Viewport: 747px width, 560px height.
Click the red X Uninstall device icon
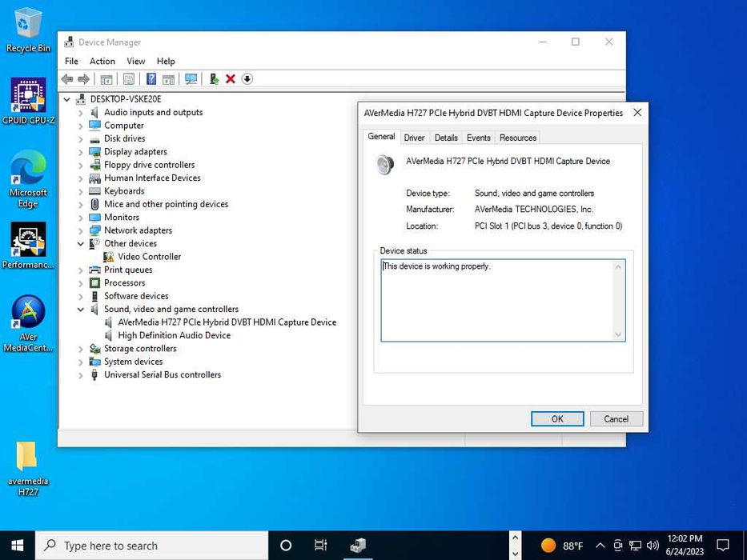pyautogui.click(x=231, y=78)
